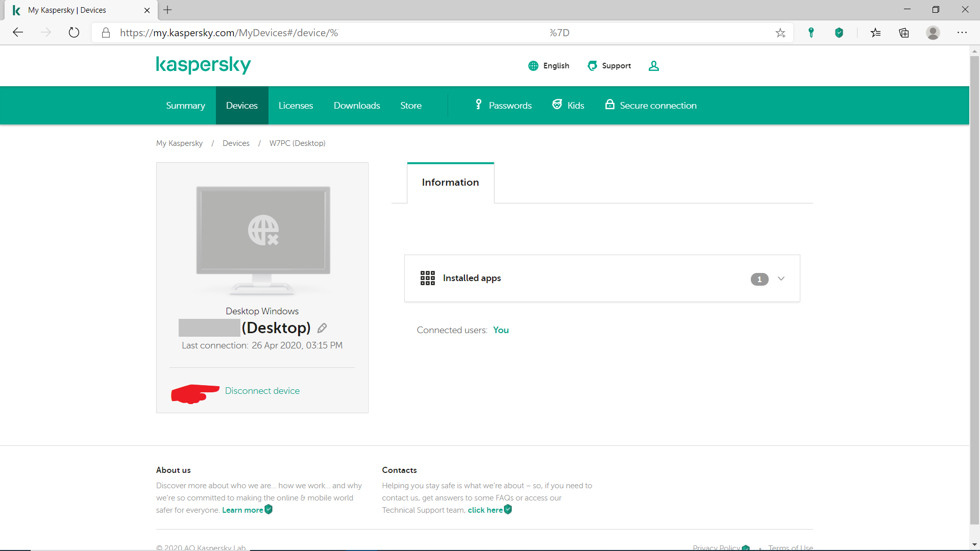
Task: Refresh the page with reload icon
Action: click(x=74, y=33)
